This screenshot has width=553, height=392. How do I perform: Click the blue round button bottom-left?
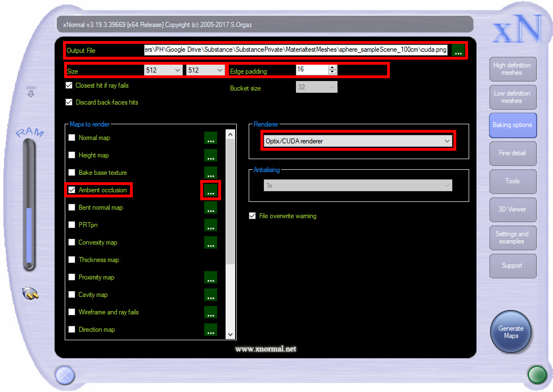coord(65,375)
